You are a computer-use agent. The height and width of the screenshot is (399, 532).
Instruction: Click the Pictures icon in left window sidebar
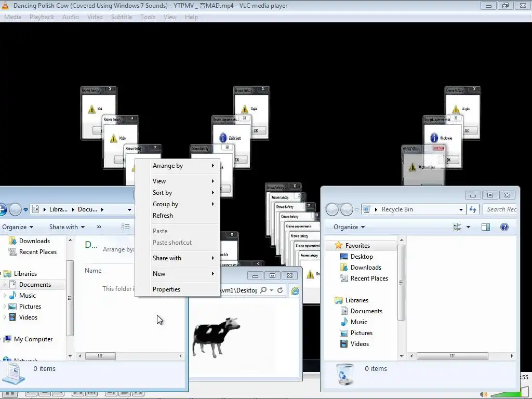(x=12, y=307)
